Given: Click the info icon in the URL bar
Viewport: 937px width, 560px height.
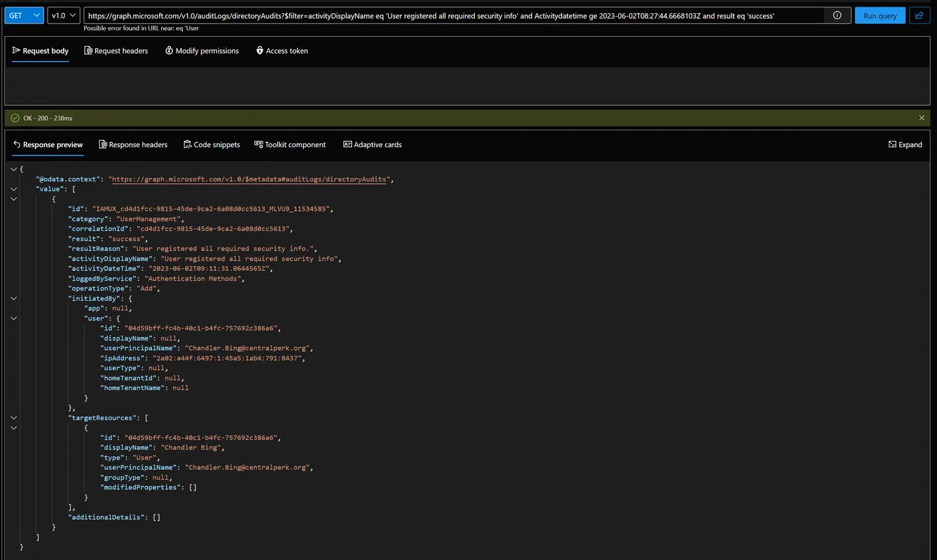Looking at the screenshot, I should [837, 15].
